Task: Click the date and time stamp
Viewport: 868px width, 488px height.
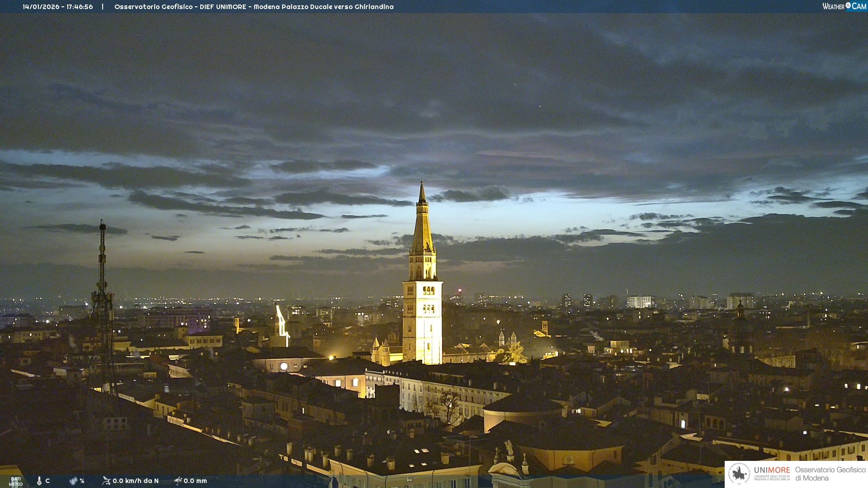Action: 58,7
